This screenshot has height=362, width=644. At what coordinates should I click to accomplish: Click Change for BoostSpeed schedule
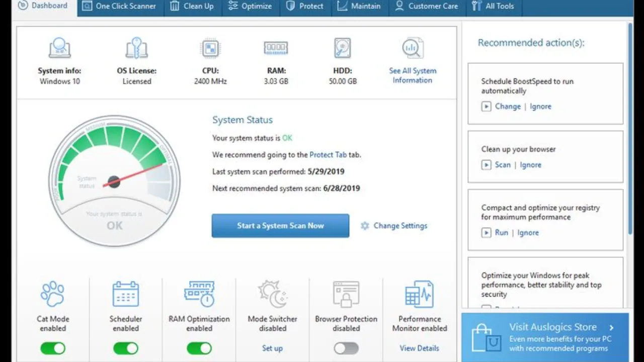[508, 106]
